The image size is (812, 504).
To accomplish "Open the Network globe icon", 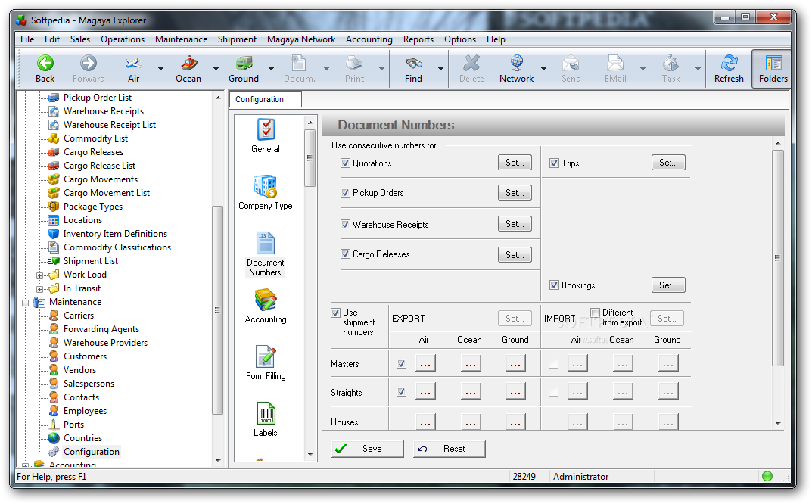I will [516, 64].
